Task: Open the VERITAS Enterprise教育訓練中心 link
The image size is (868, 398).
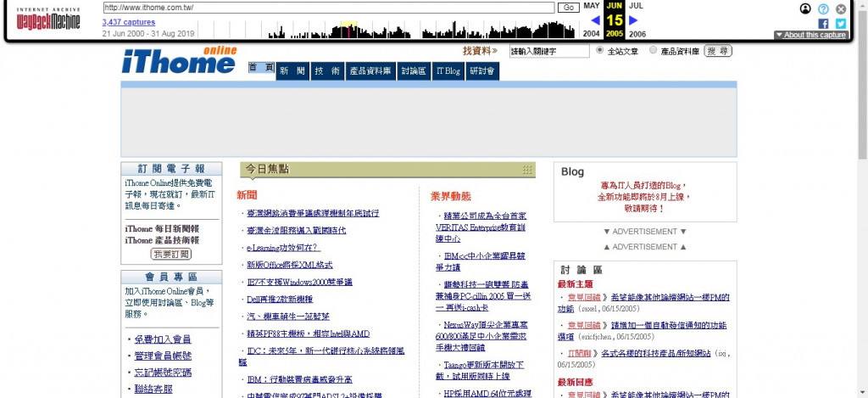Action: coord(481,227)
